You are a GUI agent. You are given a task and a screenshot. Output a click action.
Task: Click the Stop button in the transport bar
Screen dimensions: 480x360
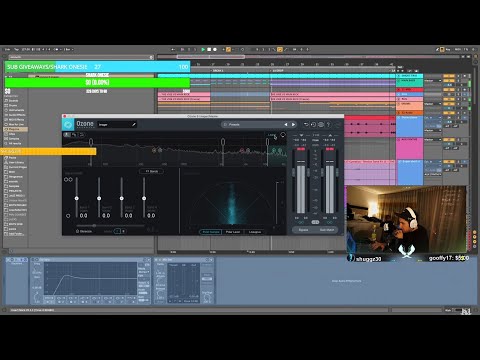tap(209, 49)
